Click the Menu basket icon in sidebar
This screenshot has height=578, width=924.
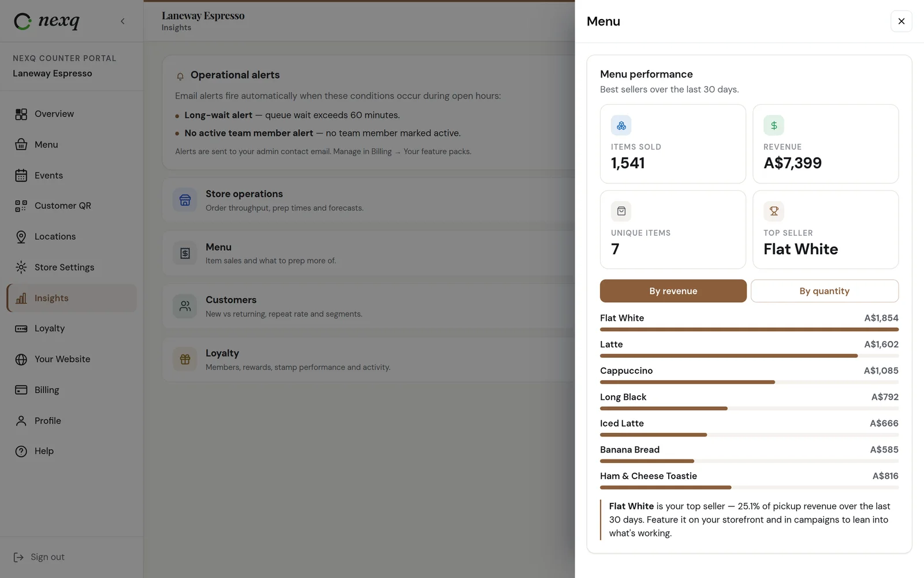click(21, 144)
